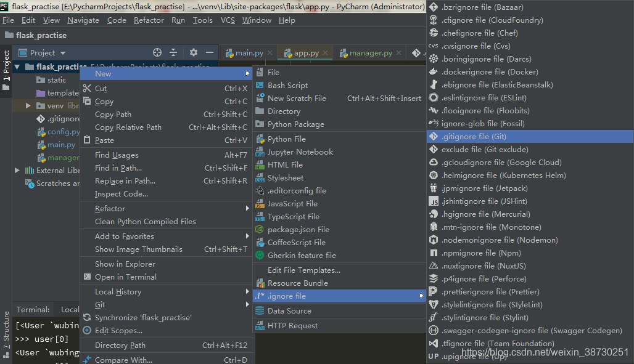Hide the Project panel with minus icon
The image size is (634, 364).
tap(210, 52)
